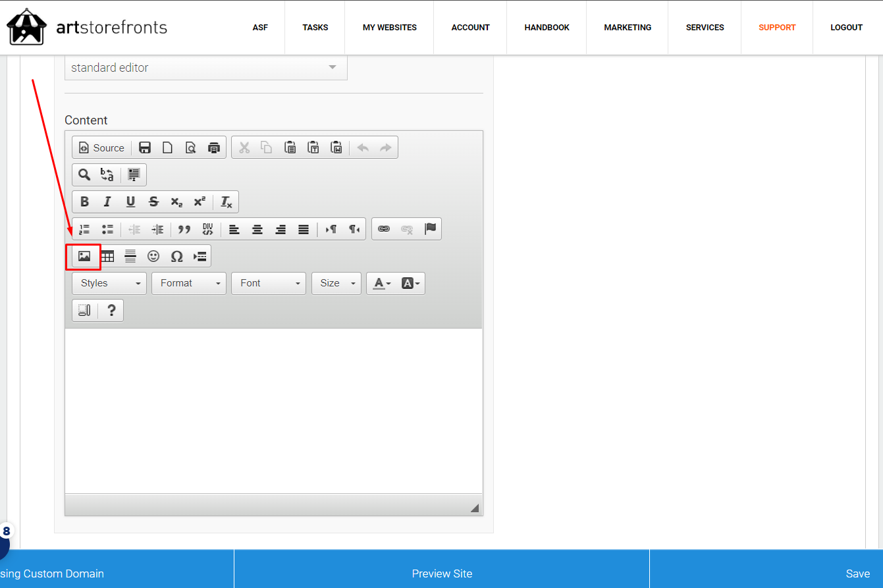Open the Font dropdown
This screenshot has height=588, width=883.
pos(269,283)
